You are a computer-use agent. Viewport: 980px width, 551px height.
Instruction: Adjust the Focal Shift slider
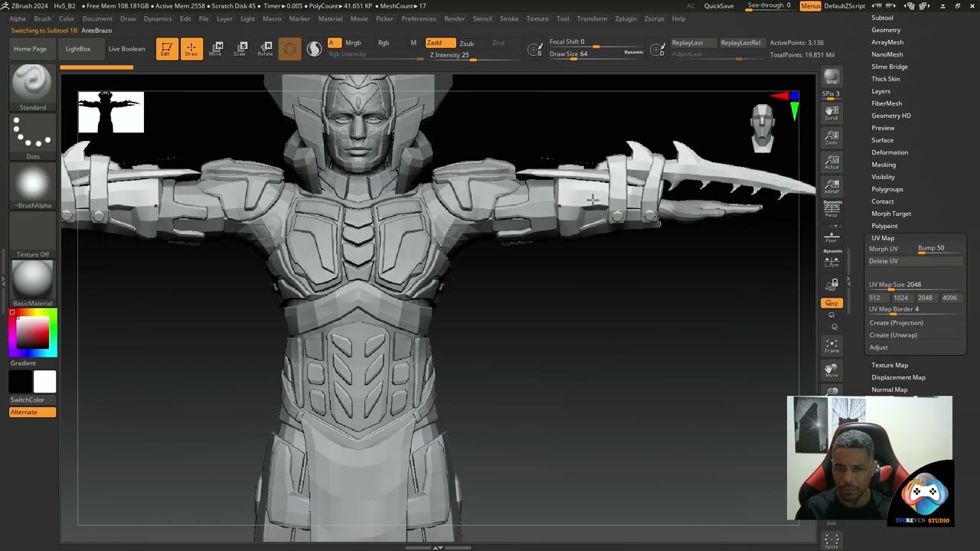[x=585, y=43]
